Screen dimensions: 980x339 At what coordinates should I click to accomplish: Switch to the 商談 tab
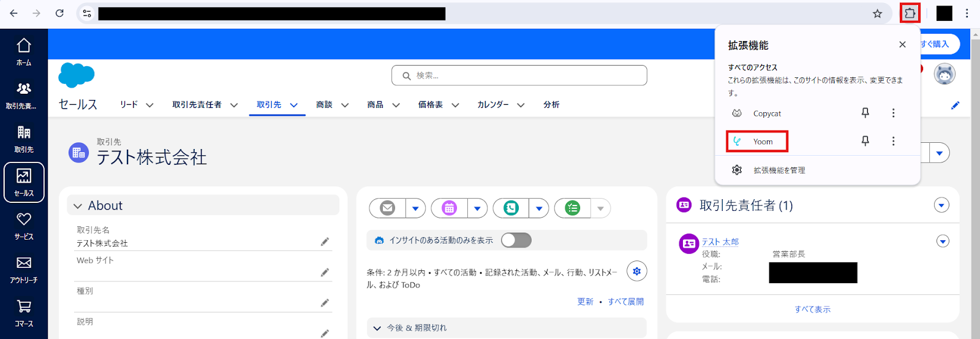pos(324,105)
